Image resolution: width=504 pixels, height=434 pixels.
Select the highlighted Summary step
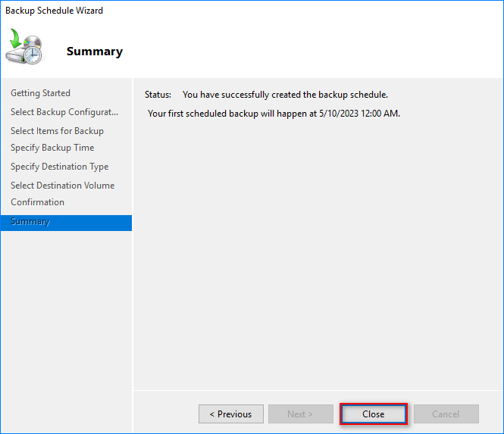pyautogui.click(x=66, y=223)
